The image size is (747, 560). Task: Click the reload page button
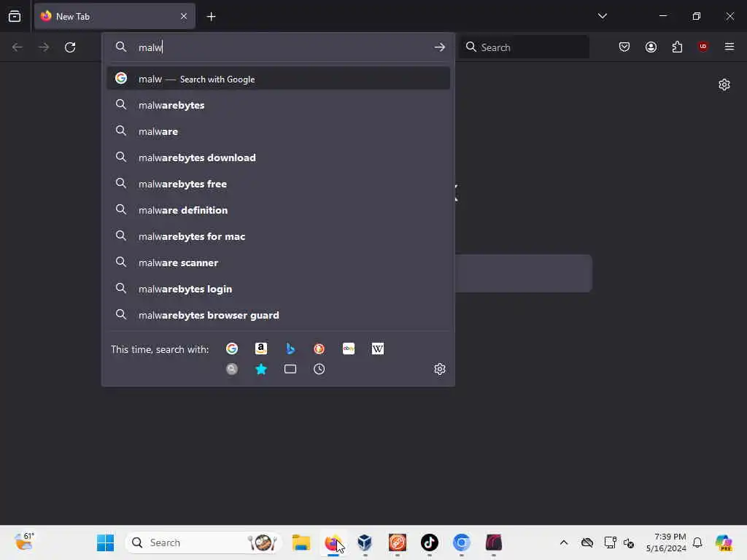pos(70,47)
